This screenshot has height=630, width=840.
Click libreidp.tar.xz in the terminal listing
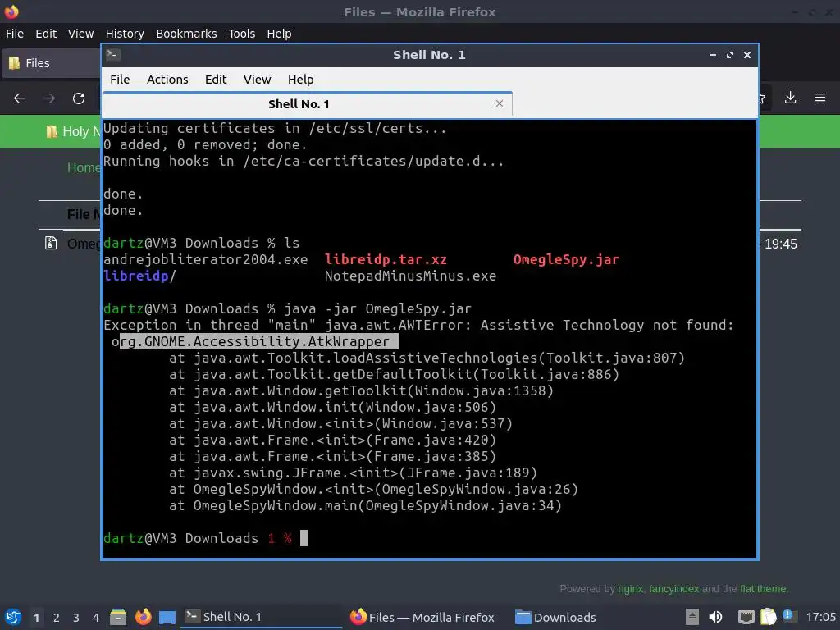click(x=386, y=260)
